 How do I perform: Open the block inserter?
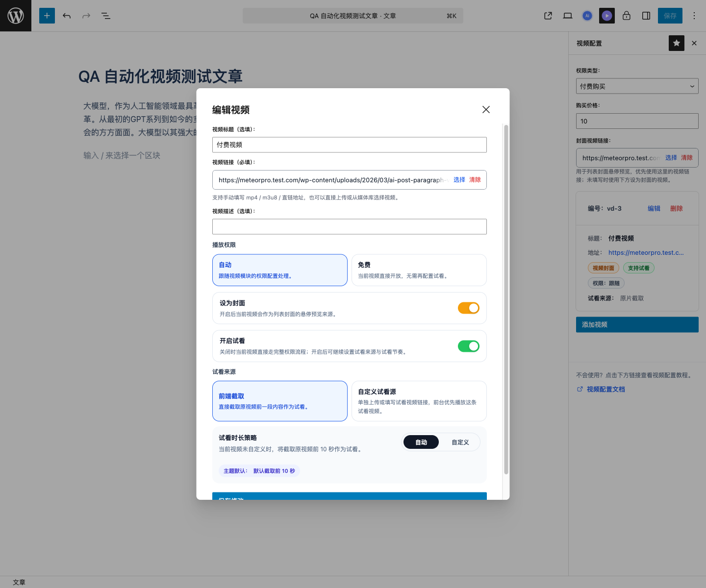(47, 16)
